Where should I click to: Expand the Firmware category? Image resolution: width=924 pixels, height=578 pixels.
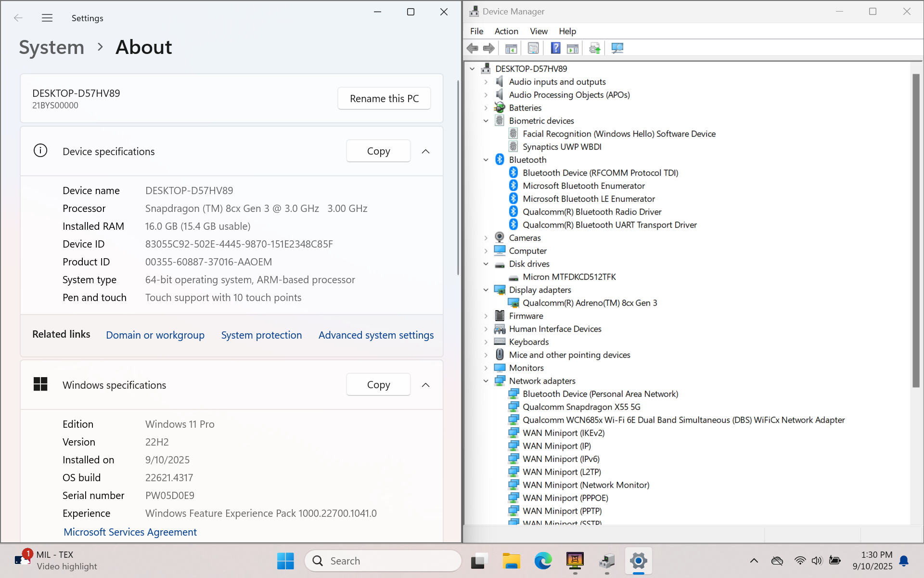tap(486, 316)
